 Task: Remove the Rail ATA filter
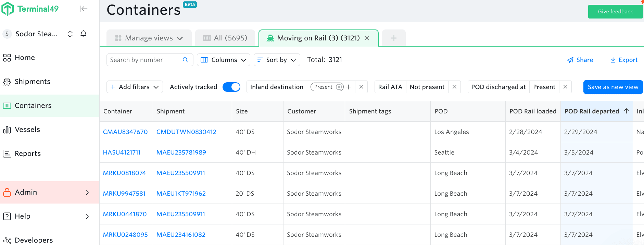pyautogui.click(x=454, y=87)
